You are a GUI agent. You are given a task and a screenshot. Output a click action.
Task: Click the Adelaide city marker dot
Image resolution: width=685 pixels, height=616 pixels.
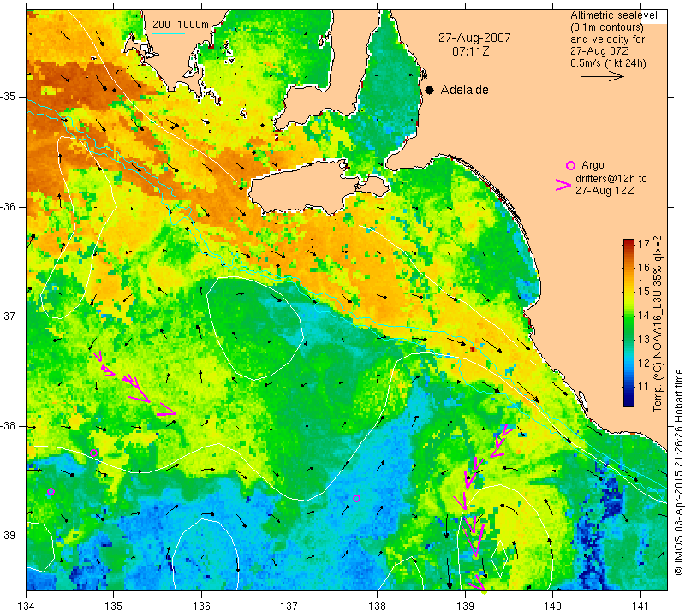tap(430, 90)
